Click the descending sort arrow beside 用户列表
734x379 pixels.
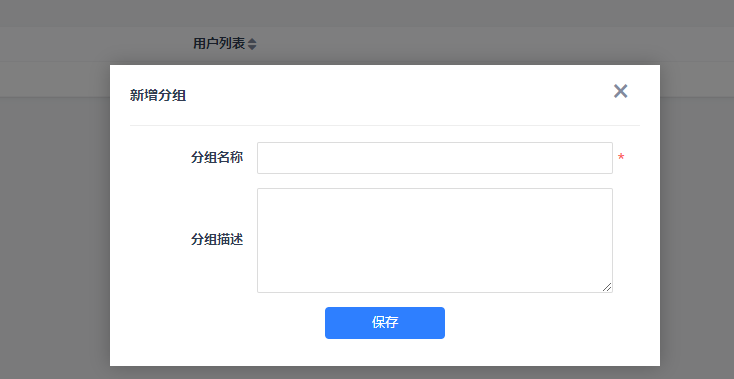(x=252, y=47)
